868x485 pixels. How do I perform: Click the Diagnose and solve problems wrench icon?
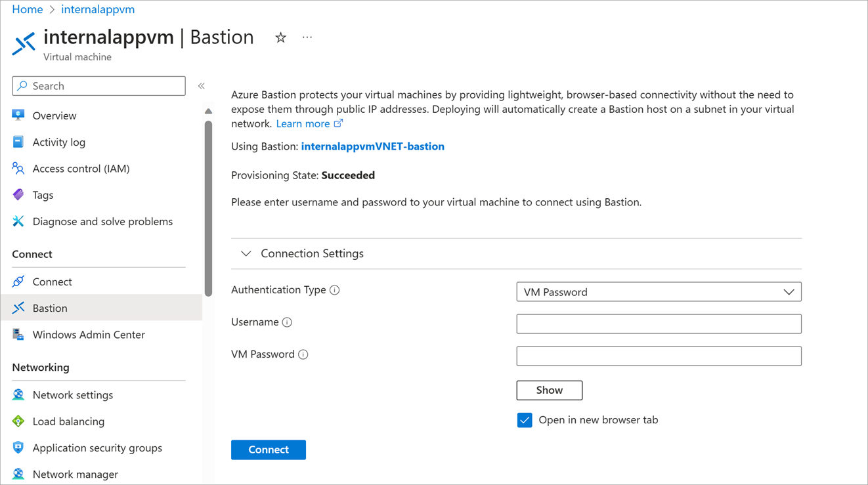[18, 221]
